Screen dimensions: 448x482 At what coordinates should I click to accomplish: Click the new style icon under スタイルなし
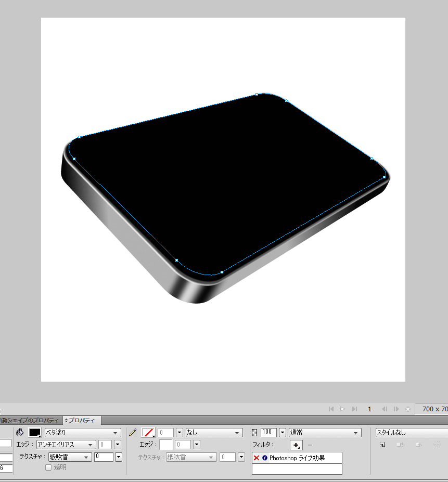pos(382,445)
